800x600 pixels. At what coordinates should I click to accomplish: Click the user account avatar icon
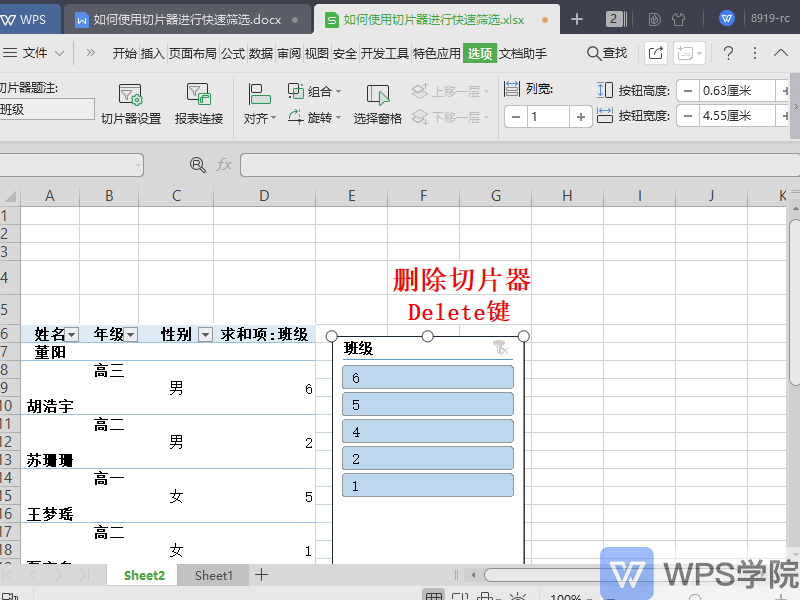(x=727, y=19)
